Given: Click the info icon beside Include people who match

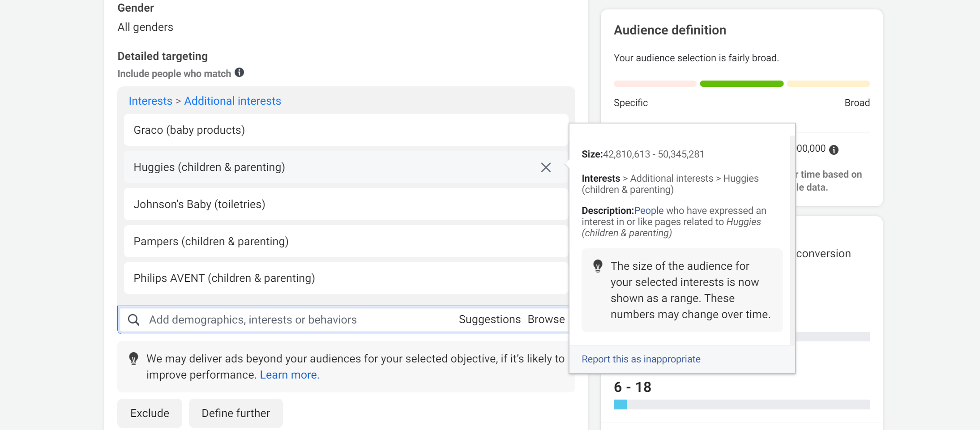Looking at the screenshot, I should click(240, 72).
